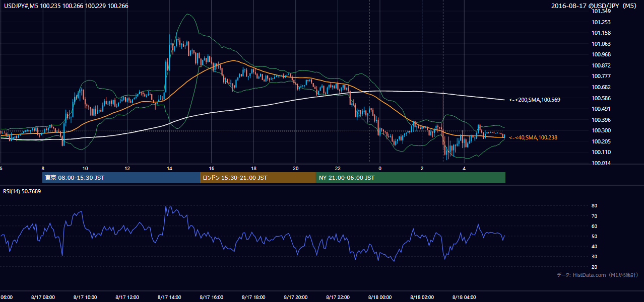Click the 8/17 16:00 time axis label
Screen dimensions: 644x302
tap(212, 297)
